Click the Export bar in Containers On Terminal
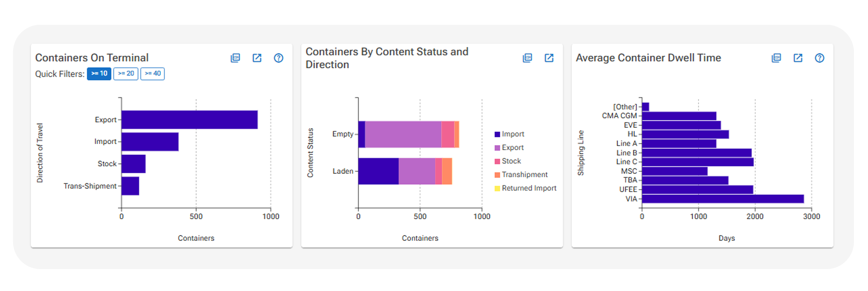868x291 pixels. (189, 120)
